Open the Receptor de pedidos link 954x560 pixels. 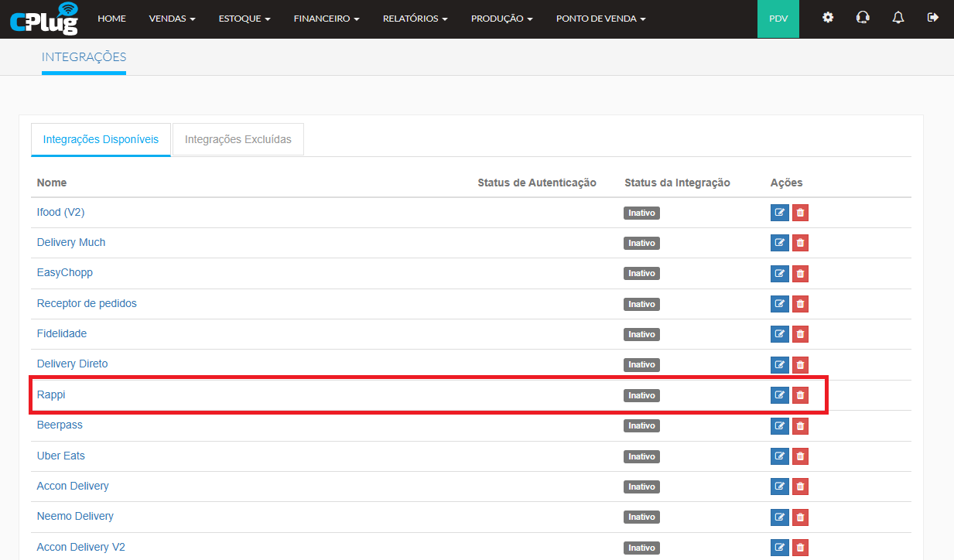87,303
